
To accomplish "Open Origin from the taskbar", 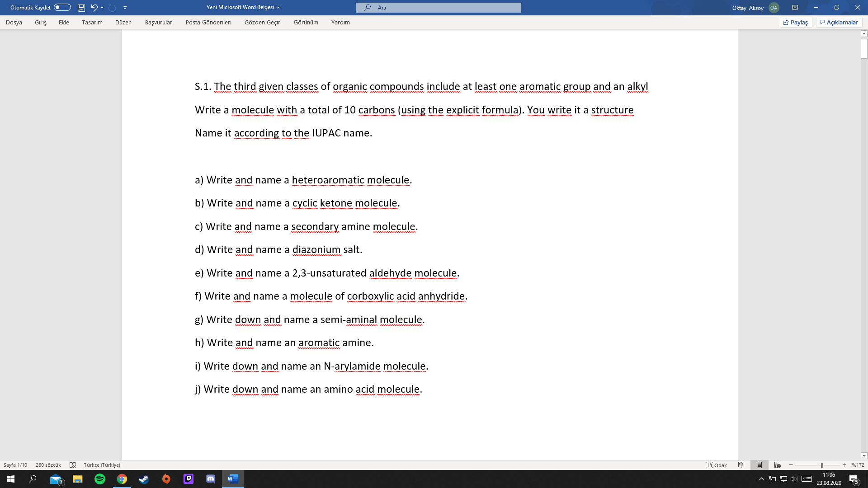I will pos(166,479).
